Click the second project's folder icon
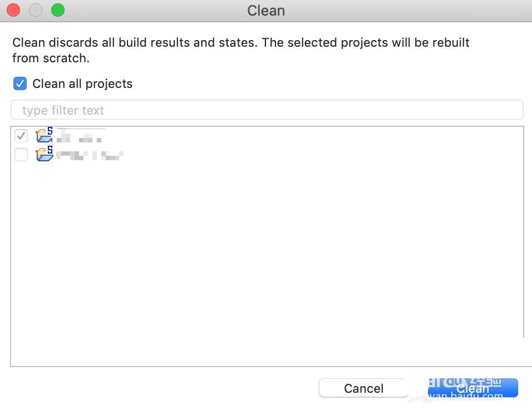Image resolution: width=532 pixels, height=415 pixels. [x=44, y=154]
